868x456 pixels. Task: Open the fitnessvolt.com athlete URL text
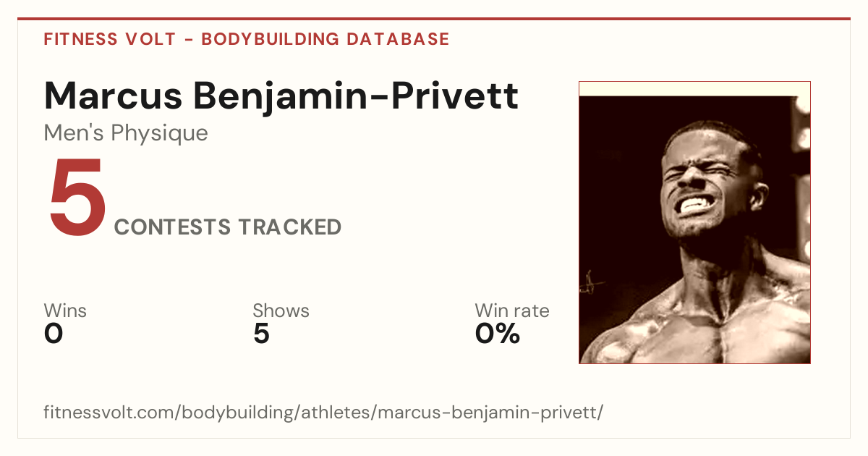(323, 413)
